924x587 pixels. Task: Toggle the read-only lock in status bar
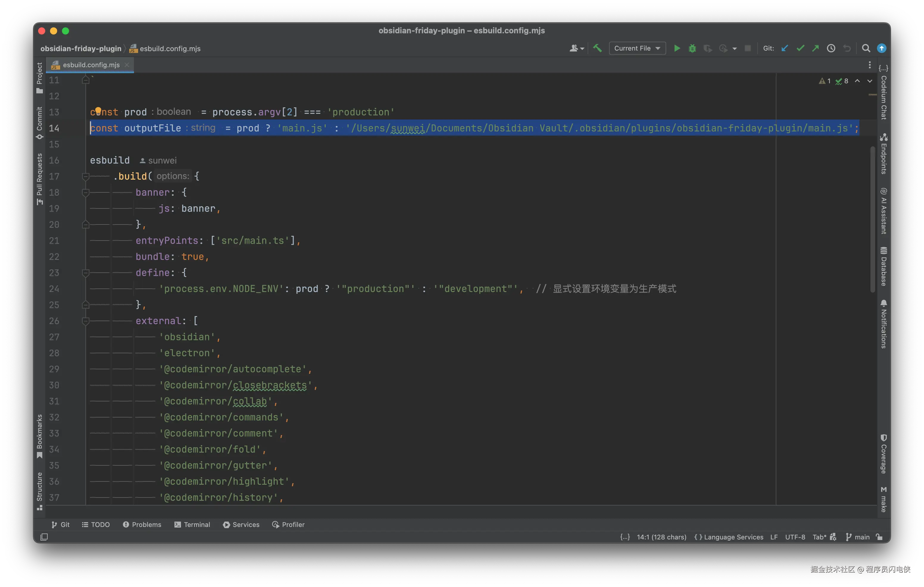coord(879,537)
